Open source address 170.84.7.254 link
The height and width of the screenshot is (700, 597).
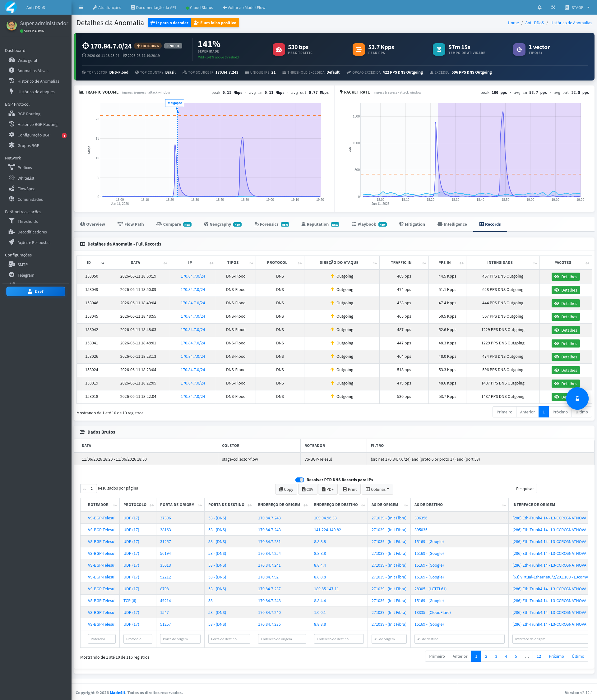269,553
